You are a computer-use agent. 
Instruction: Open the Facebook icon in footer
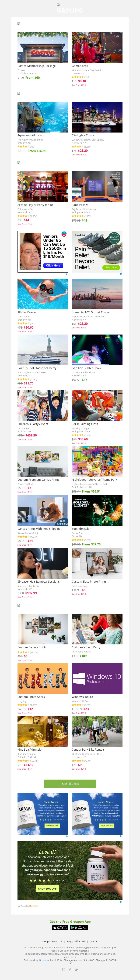[70, 969]
